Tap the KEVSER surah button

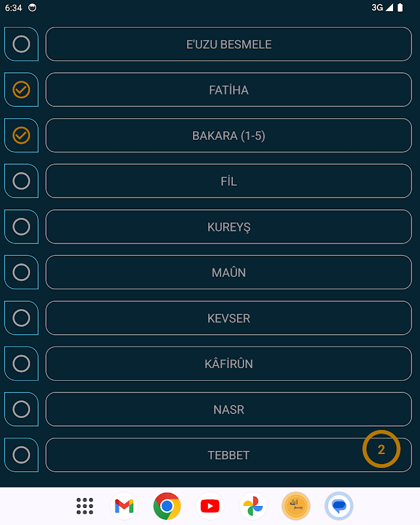click(228, 318)
